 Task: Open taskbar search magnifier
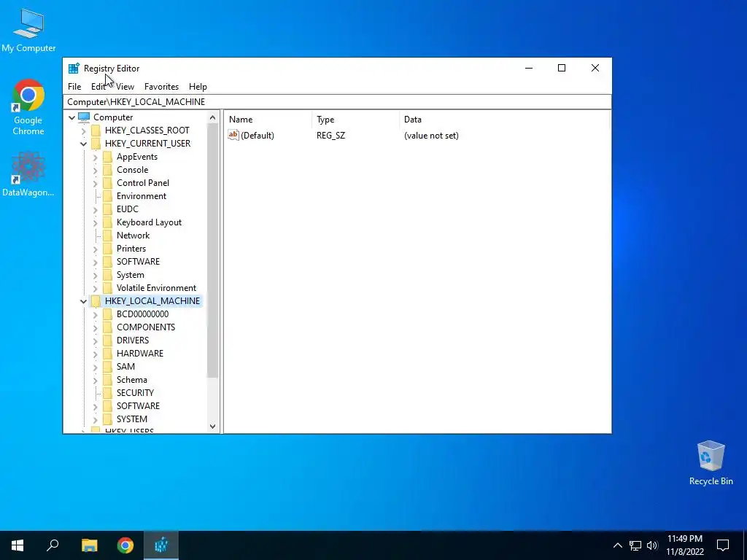(x=53, y=545)
